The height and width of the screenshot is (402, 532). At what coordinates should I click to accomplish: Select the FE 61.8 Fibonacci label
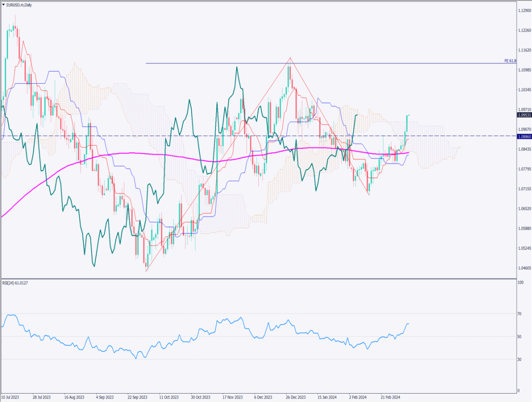click(x=511, y=61)
